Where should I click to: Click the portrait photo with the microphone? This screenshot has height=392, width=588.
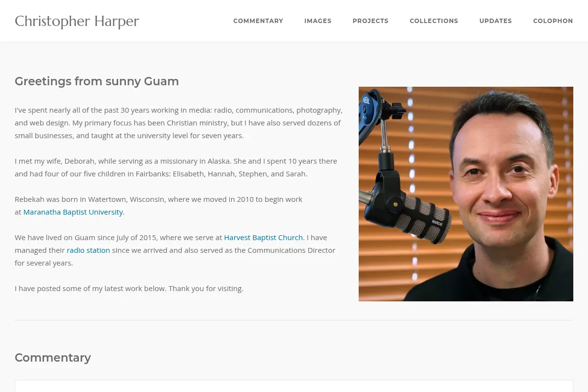(466, 194)
